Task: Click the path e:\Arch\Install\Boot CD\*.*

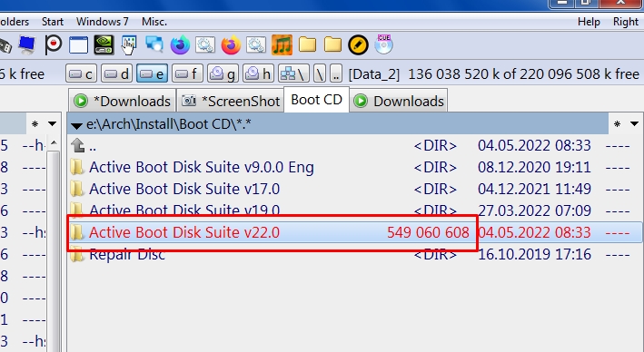Action: (x=169, y=124)
